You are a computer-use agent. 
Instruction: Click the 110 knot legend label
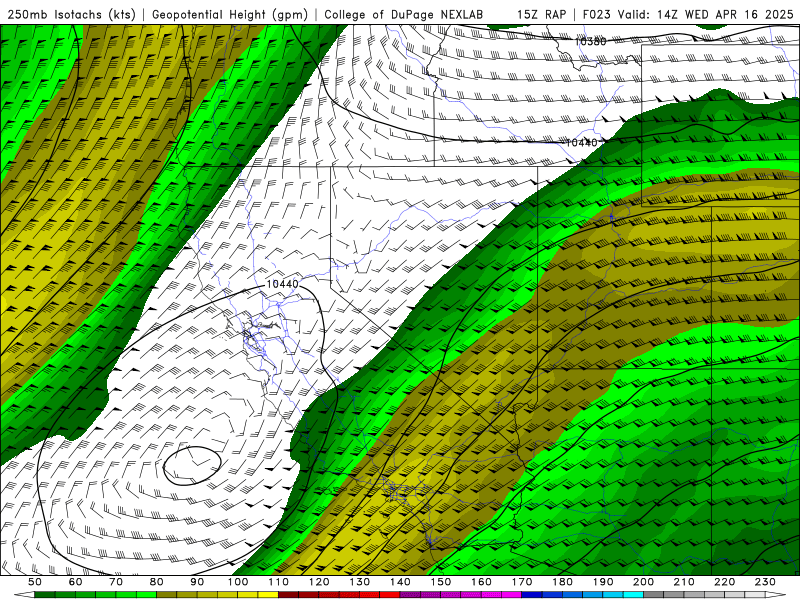tap(279, 582)
